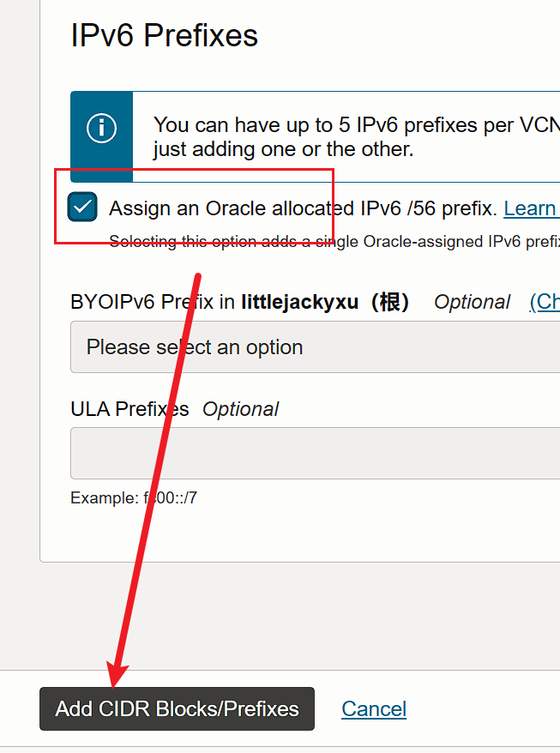The image size is (560, 753).
Task: Click 'Optional' next to the BYOIPv6 Prefix label
Action: tap(472, 302)
